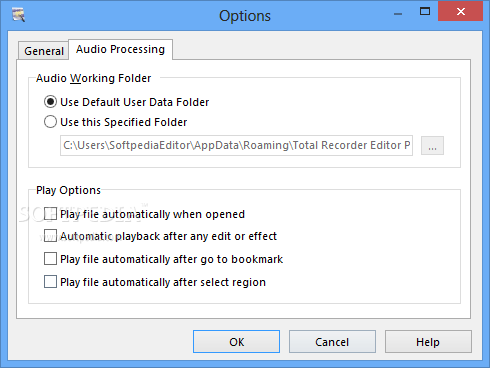Open folder browser with the ellipsis button

point(432,146)
